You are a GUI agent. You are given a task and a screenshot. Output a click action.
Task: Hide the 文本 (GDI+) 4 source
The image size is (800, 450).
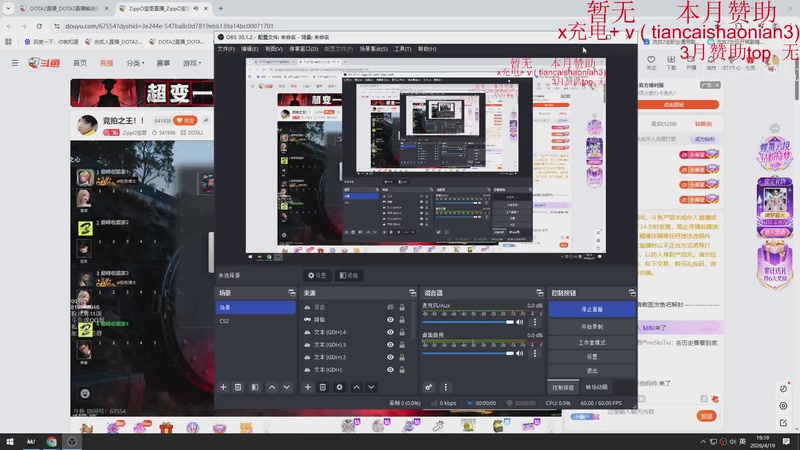click(x=390, y=332)
